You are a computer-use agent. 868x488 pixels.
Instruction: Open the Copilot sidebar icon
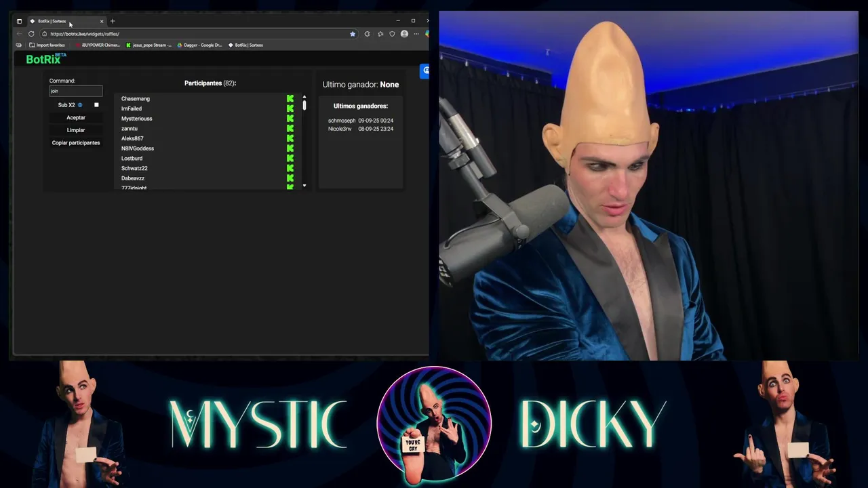coord(427,34)
